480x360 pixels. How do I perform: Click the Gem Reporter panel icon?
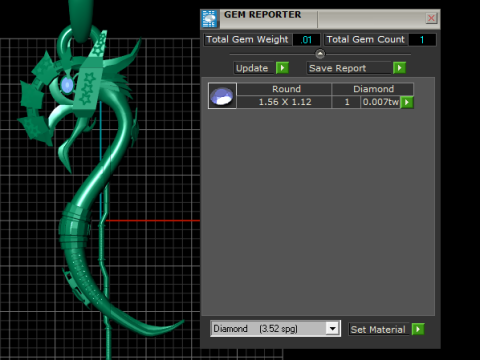pyautogui.click(x=209, y=19)
